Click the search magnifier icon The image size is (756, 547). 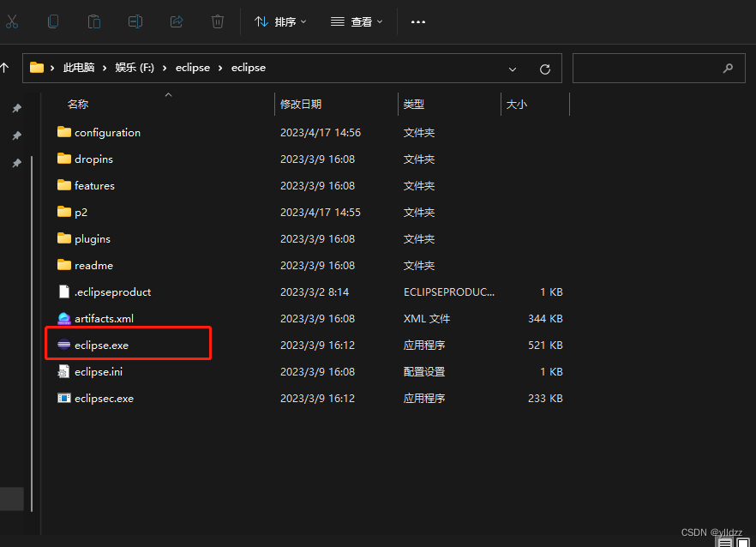(728, 68)
